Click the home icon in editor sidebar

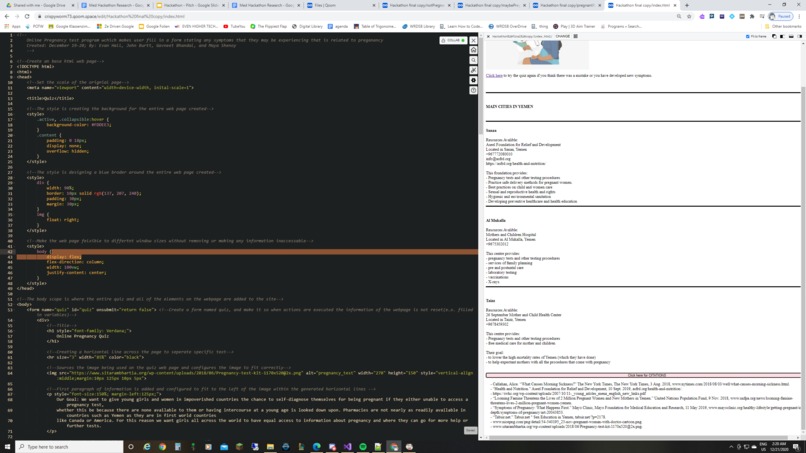click(473, 50)
